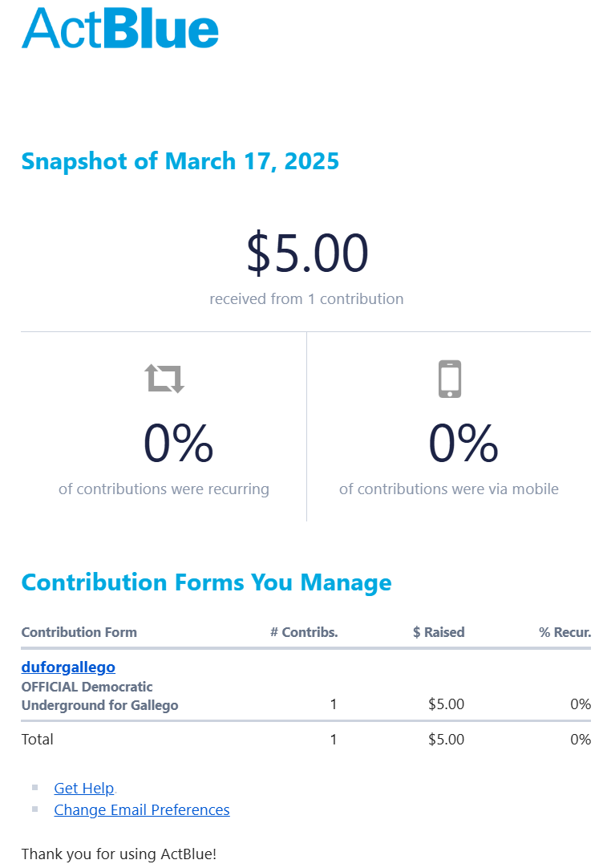The width and height of the screenshot is (599, 868).
Task: Click the # Contribs. column header
Action: tap(304, 632)
